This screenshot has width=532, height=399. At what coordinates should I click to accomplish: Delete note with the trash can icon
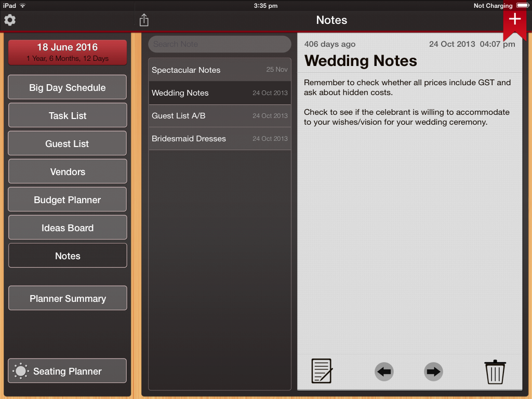[495, 372]
